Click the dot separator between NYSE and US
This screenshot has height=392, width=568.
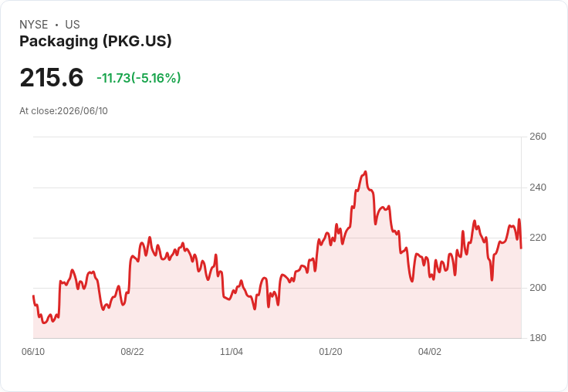[x=56, y=25]
